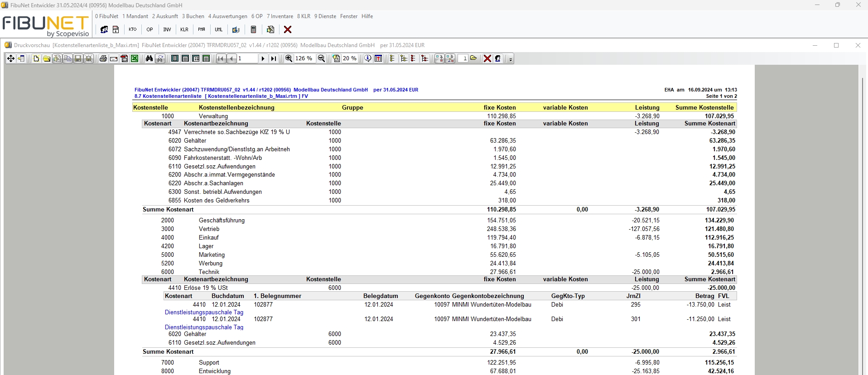Click the info icon in preview toolbar
Screen dimensions: 868x375
(368, 58)
